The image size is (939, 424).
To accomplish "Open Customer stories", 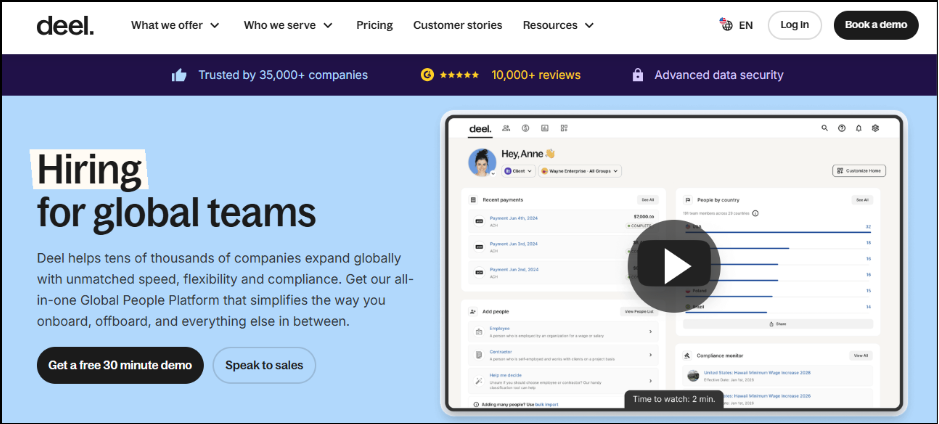I will point(458,25).
